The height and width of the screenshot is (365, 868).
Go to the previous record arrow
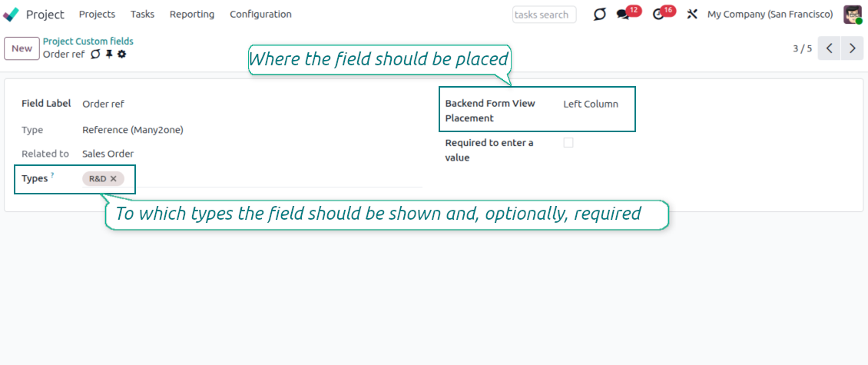point(829,48)
